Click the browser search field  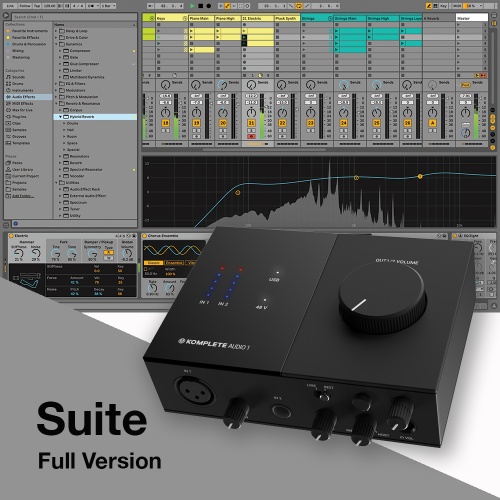point(74,17)
